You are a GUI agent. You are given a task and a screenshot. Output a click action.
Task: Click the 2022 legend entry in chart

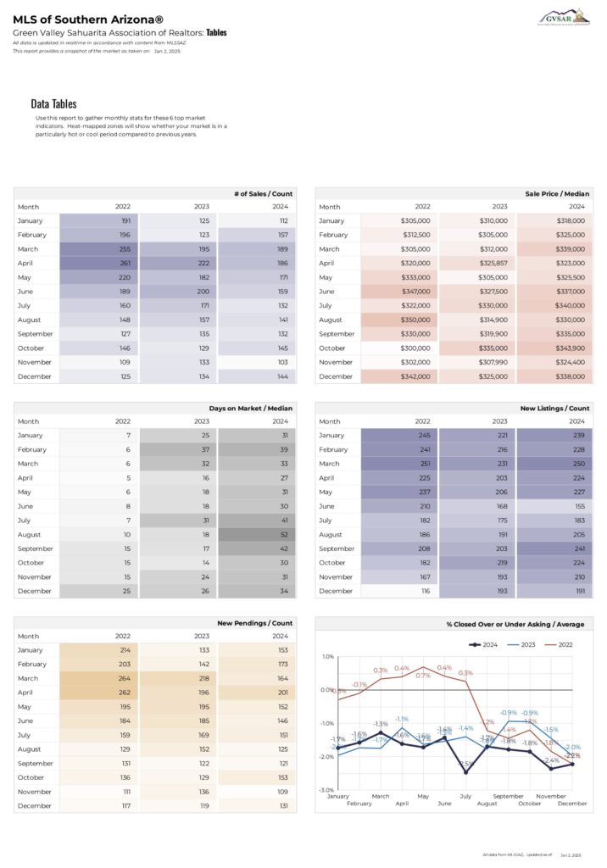[559, 645]
